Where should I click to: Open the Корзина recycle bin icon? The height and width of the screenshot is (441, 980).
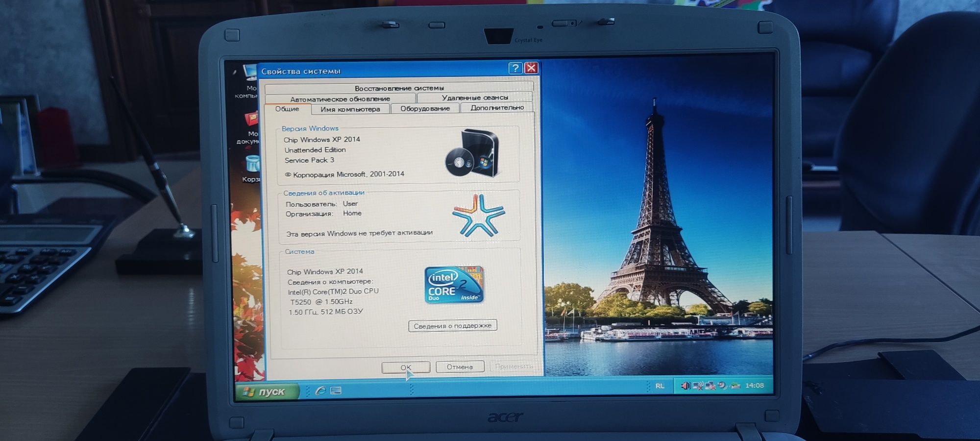point(251,169)
